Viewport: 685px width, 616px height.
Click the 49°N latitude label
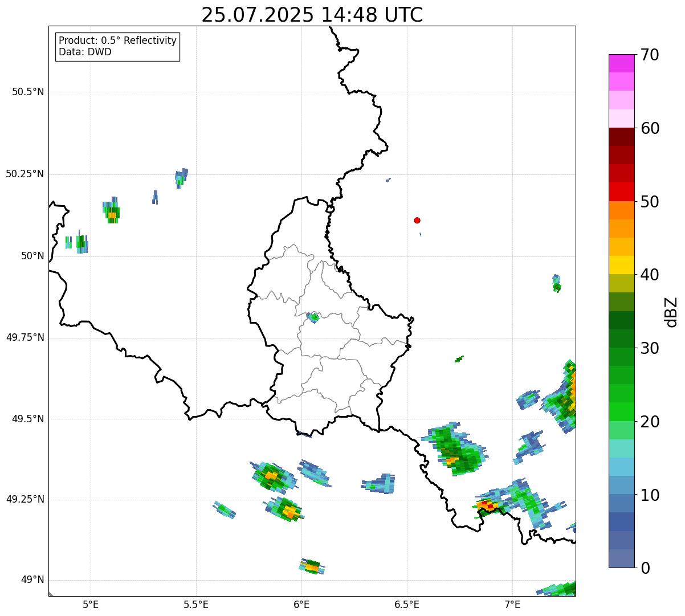click(32, 580)
